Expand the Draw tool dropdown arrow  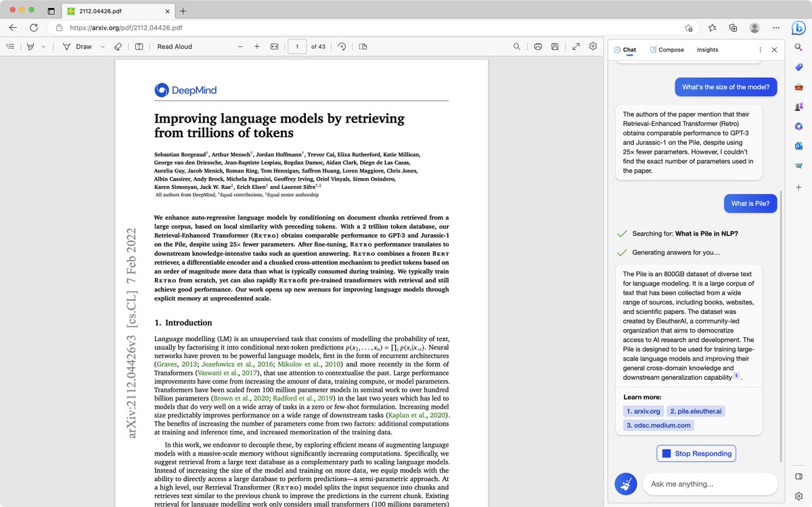click(x=103, y=47)
